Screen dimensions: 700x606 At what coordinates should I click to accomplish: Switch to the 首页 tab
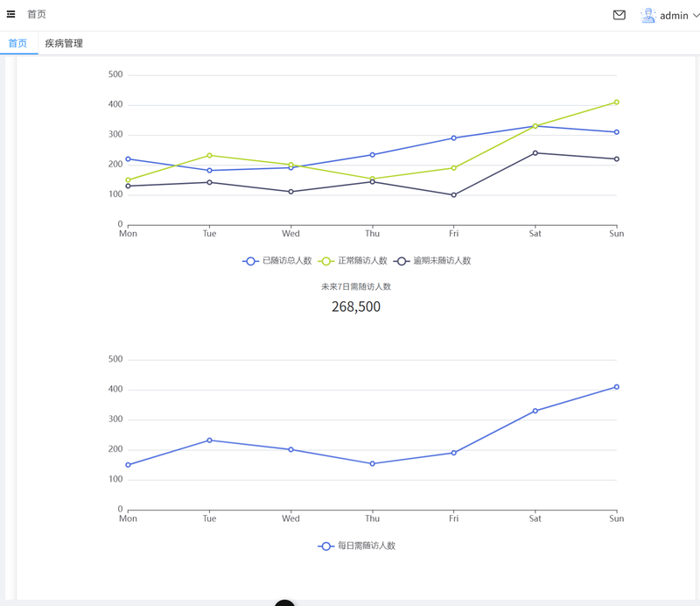17,44
